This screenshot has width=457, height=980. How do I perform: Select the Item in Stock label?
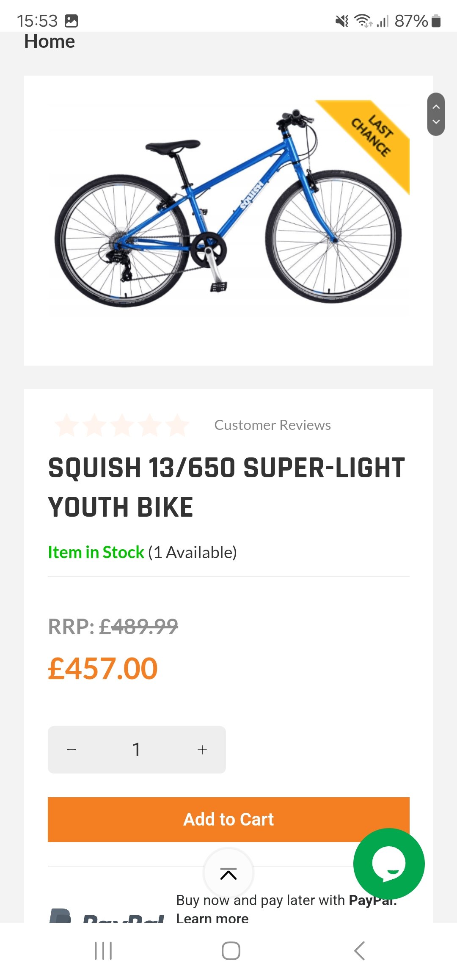click(x=96, y=552)
